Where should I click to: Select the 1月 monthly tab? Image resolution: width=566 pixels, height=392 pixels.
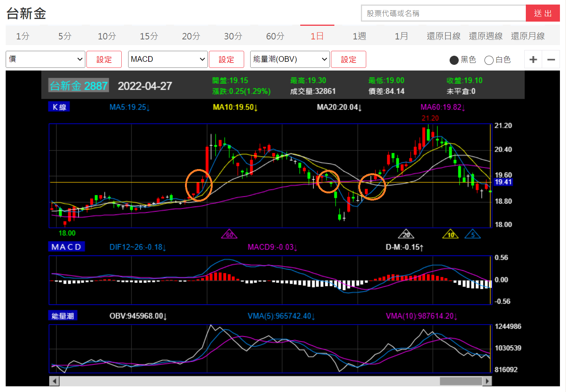click(401, 36)
